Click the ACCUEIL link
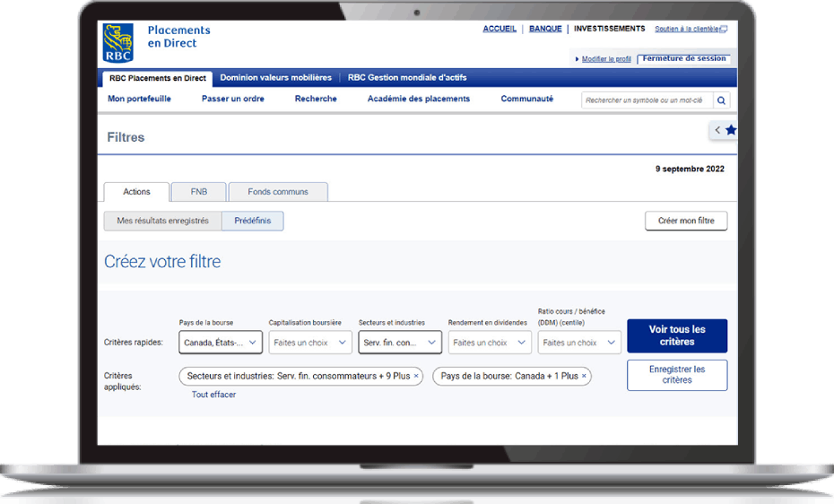The width and height of the screenshot is (834, 504). coord(500,29)
